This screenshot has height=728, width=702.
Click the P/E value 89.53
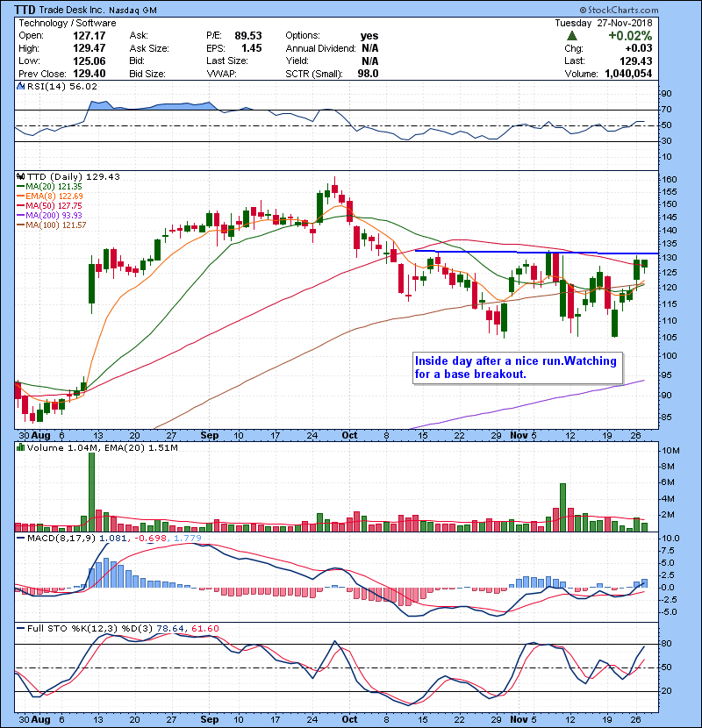tap(248, 36)
